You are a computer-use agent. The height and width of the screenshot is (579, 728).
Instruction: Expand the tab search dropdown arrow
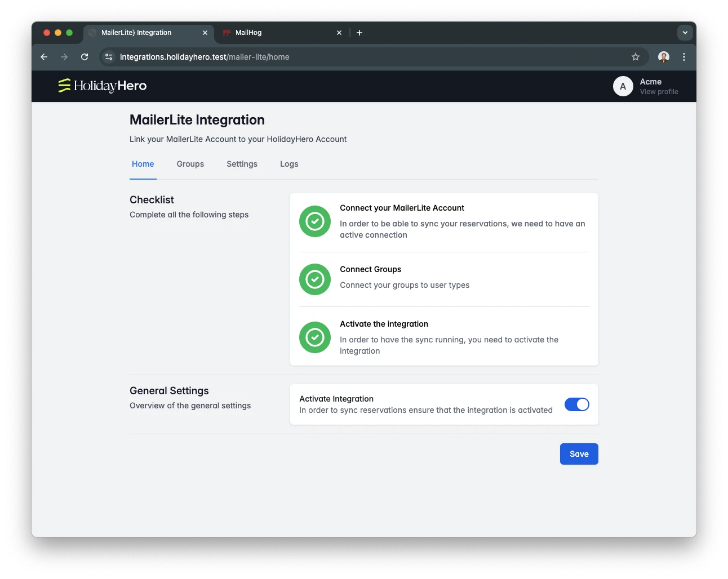click(x=685, y=33)
